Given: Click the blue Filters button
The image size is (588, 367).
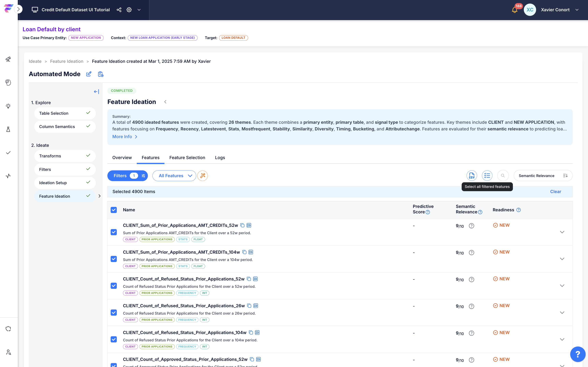Looking at the screenshot, I should pos(128,176).
